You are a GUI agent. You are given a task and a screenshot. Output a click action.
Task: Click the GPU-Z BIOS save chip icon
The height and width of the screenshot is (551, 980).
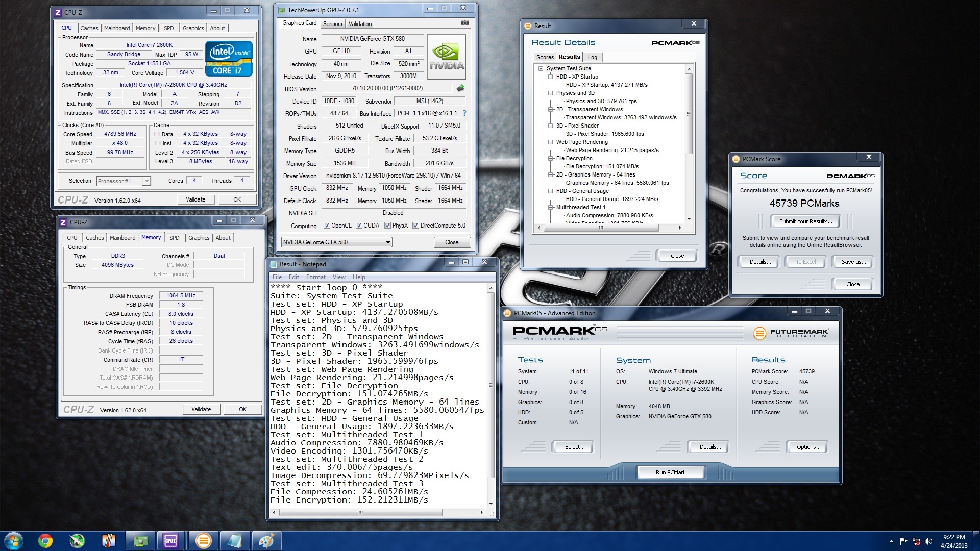click(460, 88)
